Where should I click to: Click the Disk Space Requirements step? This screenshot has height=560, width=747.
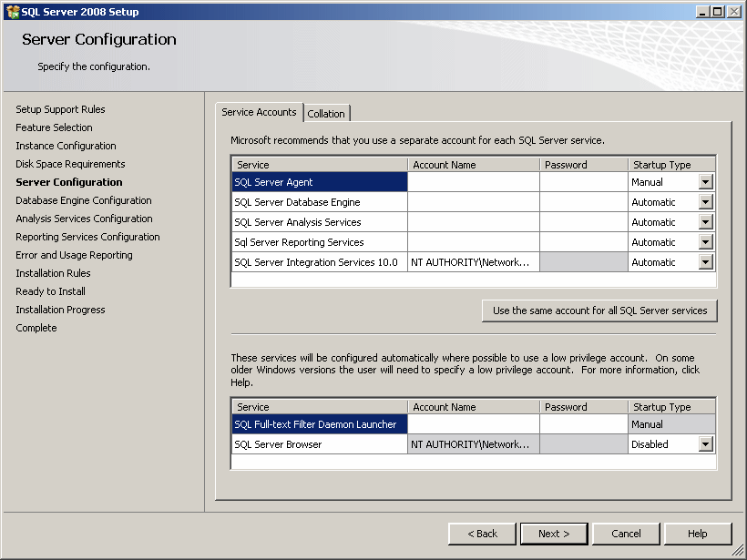[x=70, y=164]
